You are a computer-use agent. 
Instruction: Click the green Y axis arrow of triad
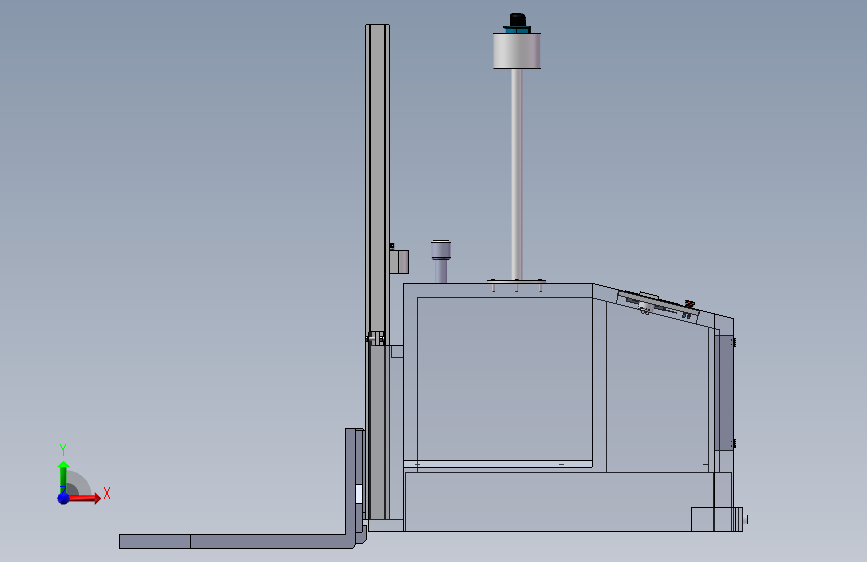point(63,476)
